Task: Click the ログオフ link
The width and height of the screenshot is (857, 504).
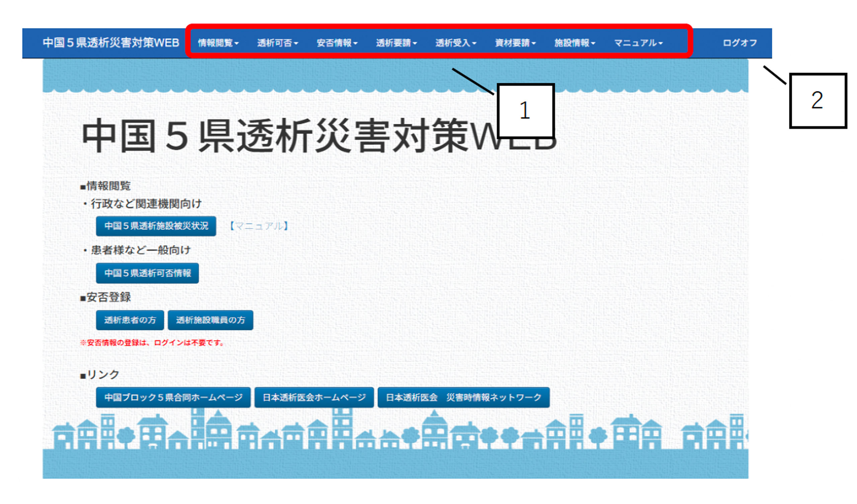Action: (740, 43)
